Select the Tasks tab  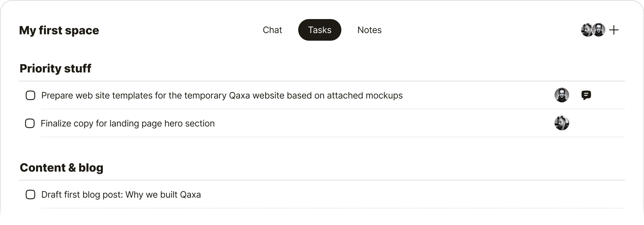[319, 30]
